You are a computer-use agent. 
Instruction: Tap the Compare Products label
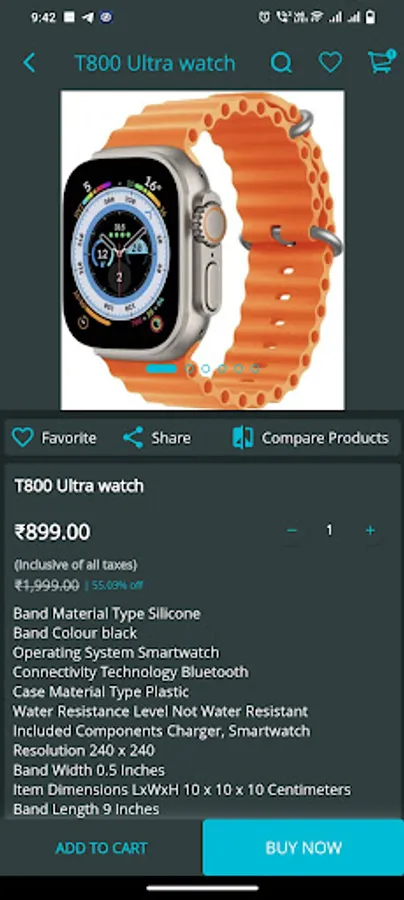325,438
